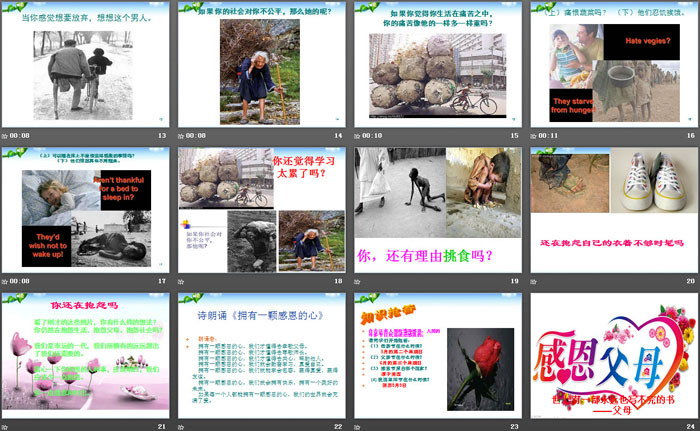
Task: Select slide 17 thumbnail with 'They'd wish not to wake up!'
Action: coord(85,210)
